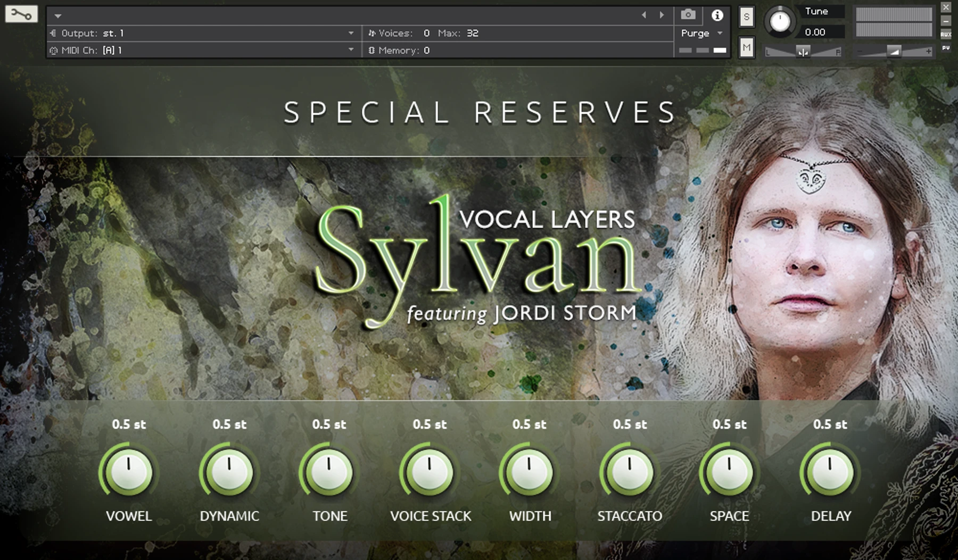Toggle the AUX sends button

[946, 35]
